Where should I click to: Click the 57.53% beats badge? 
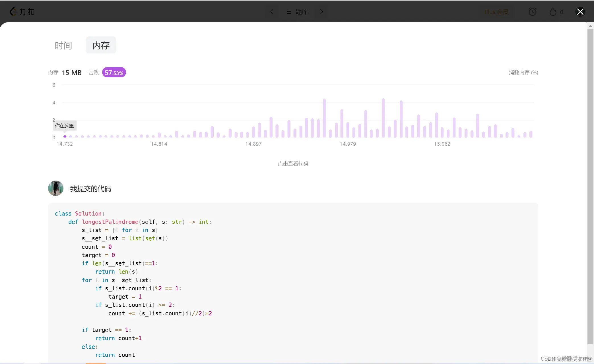(114, 73)
